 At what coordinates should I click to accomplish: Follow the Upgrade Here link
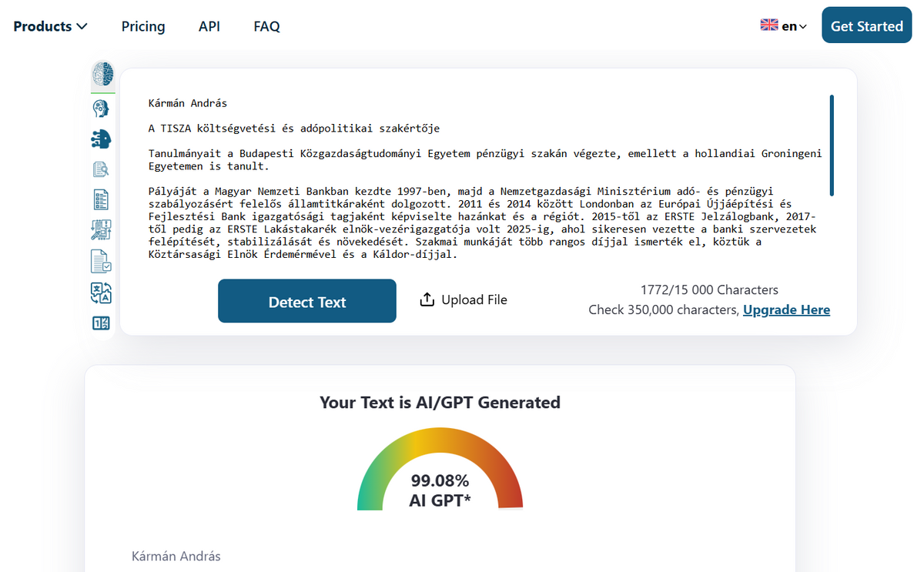786,310
